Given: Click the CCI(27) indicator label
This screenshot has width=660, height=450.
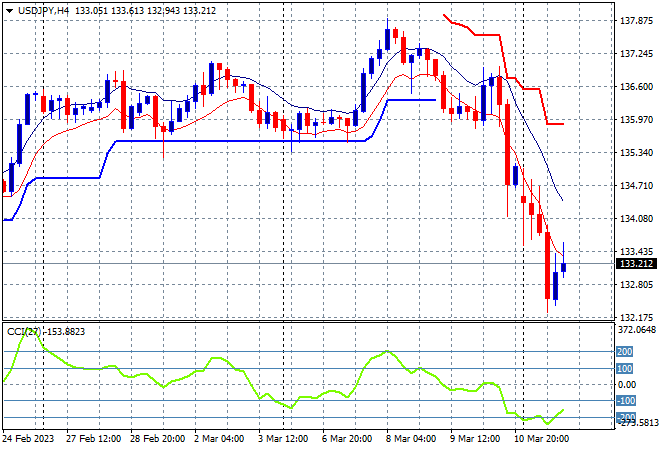Looking at the screenshot, I should click(24, 332).
